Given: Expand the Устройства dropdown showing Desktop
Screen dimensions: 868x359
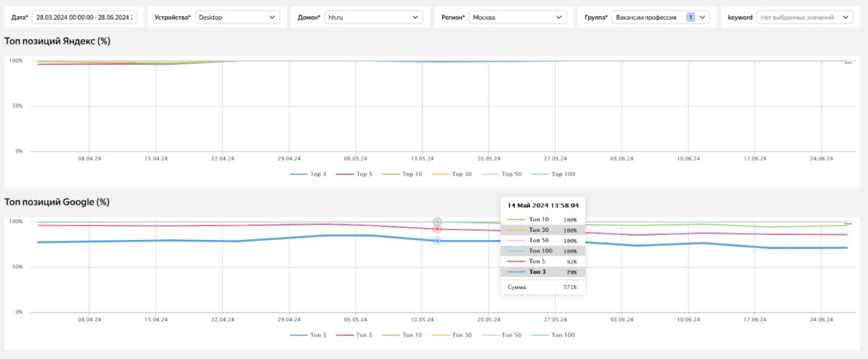Looking at the screenshot, I should click(x=237, y=18).
